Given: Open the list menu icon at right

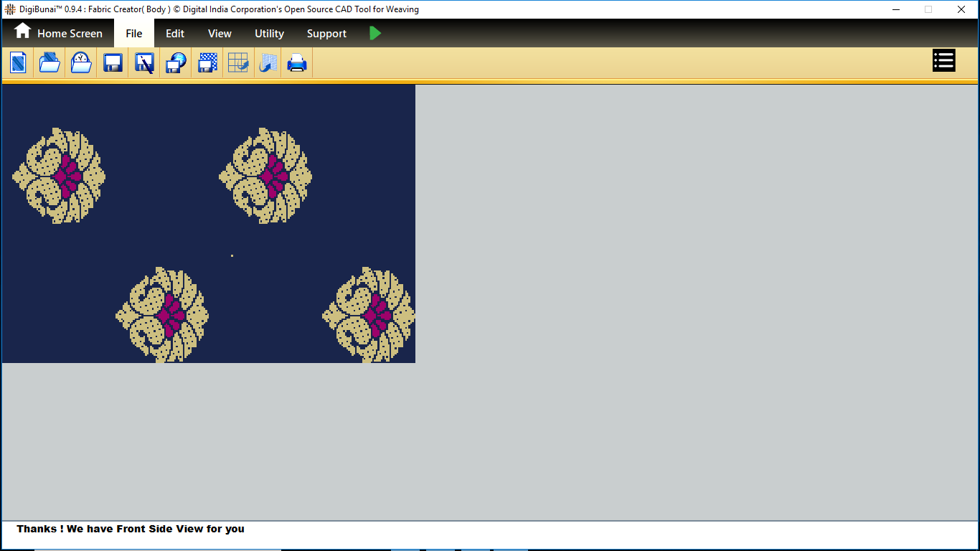Looking at the screenshot, I should [943, 61].
